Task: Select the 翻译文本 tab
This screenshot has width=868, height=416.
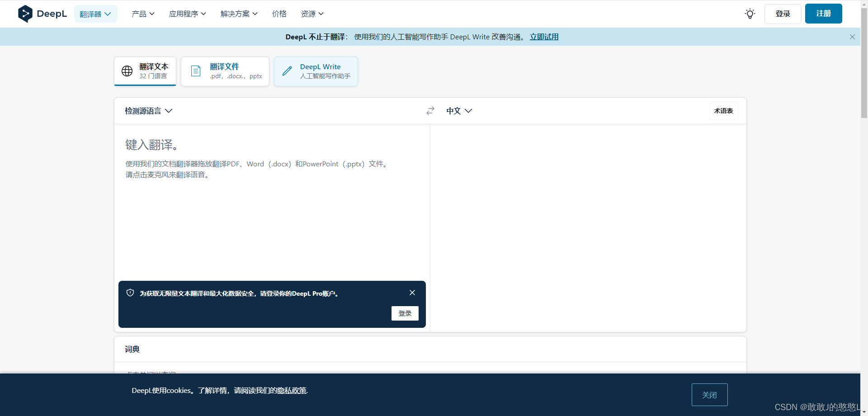Action: [145, 71]
